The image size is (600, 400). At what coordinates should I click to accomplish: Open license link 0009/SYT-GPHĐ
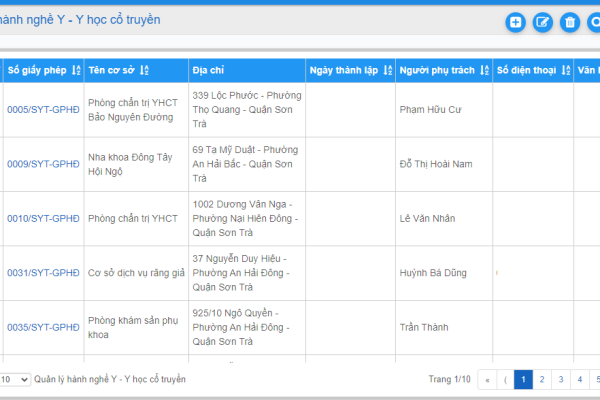[x=43, y=164]
